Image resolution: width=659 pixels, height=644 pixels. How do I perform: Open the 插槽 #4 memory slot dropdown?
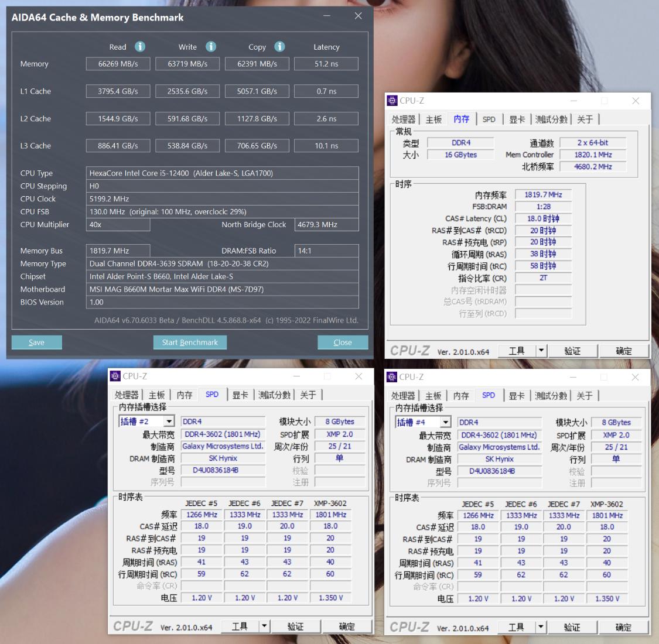[444, 422]
